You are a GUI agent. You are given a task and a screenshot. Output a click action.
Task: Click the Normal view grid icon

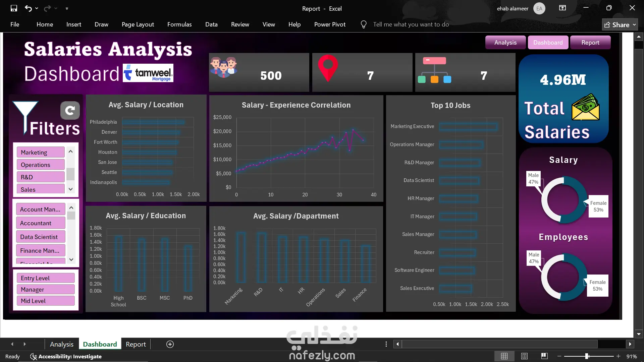point(504,356)
